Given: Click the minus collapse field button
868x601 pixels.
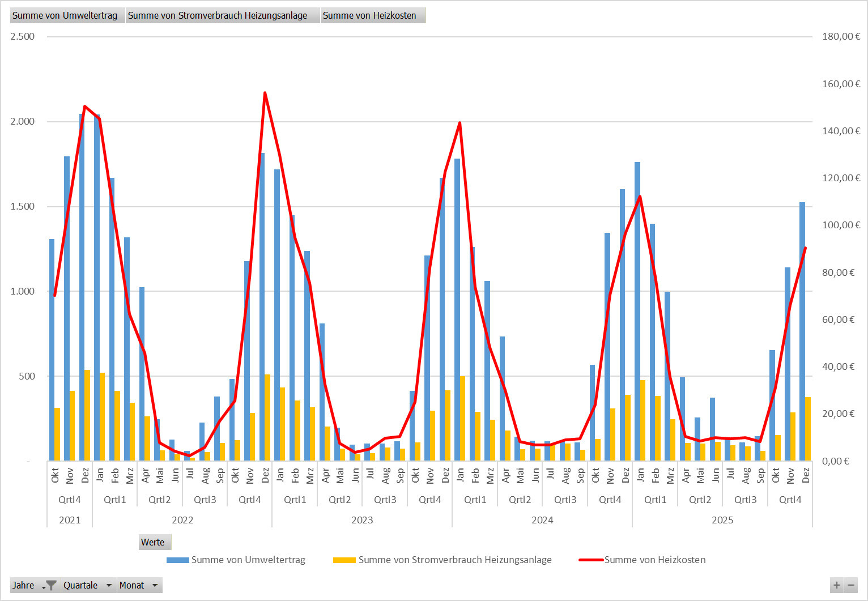Looking at the screenshot, I should pyautogui.click(x=850, y=585).
